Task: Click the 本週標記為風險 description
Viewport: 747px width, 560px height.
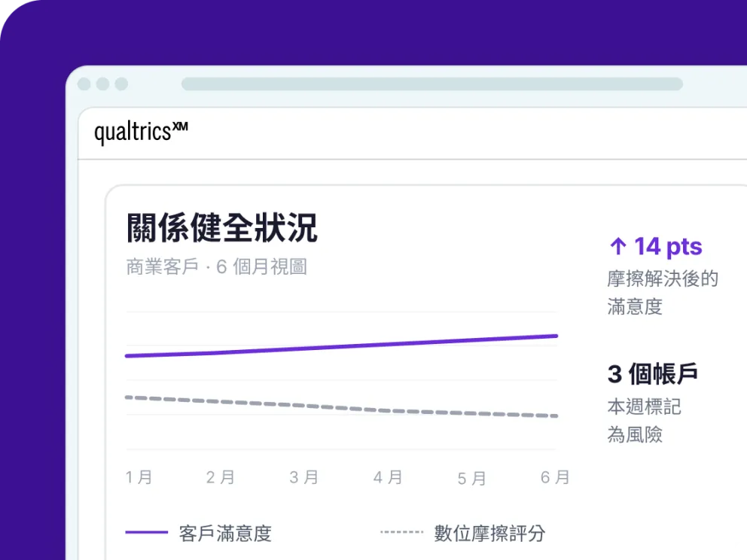Action: [x=644, y=421]
